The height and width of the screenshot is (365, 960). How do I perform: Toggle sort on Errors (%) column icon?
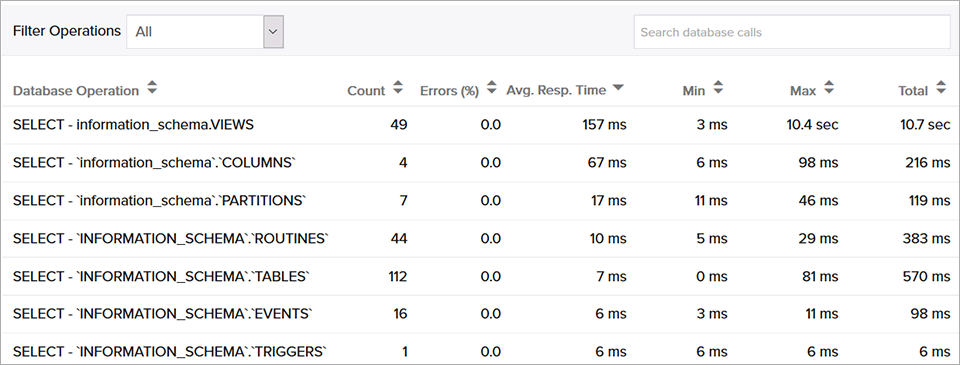pyautogui.click(x=491, y=88)
